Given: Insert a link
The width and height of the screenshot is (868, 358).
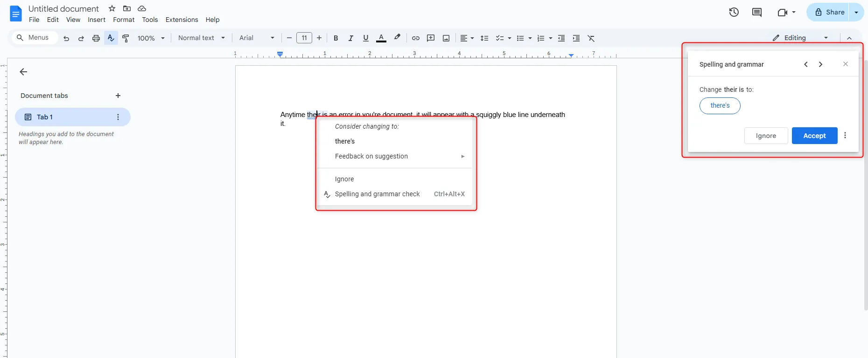Looking at the screenshot, I should point(415,38).
